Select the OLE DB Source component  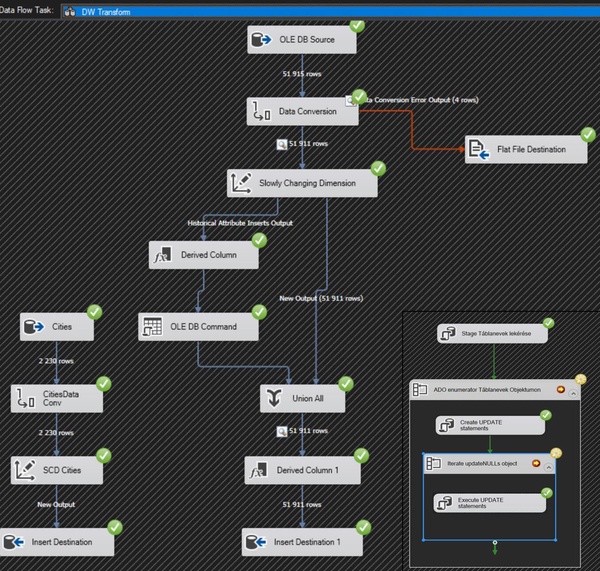click(x=302, y=39)
